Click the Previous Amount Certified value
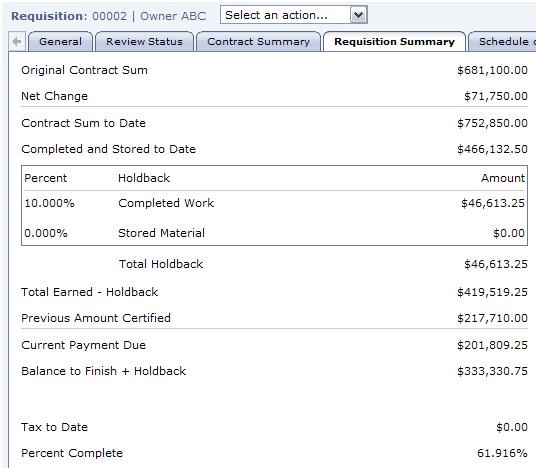536x470 pixels. point(492,318)
